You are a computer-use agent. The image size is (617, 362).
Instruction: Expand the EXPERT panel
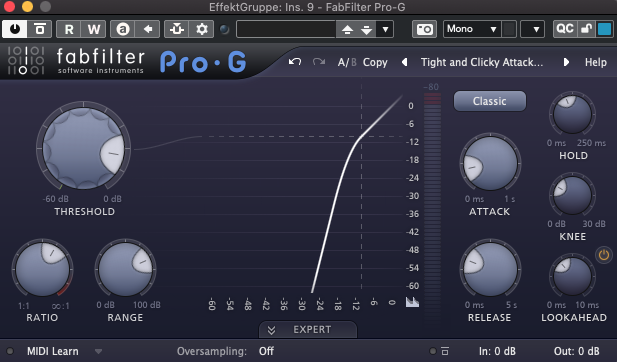[x=308, y=329]
